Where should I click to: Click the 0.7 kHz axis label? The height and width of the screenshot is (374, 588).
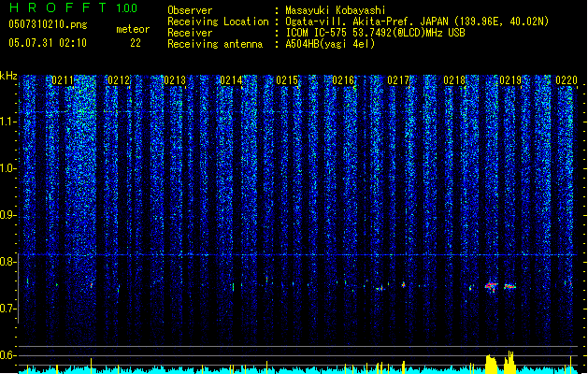7,309
